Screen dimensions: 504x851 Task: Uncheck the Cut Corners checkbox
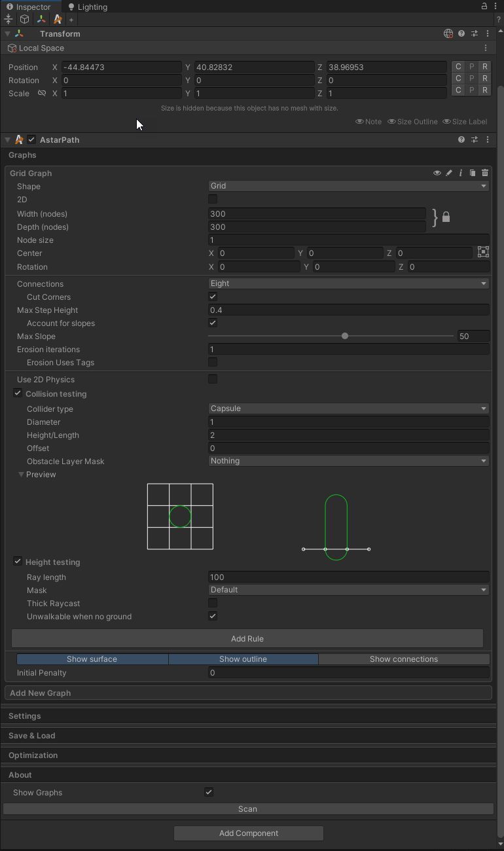coord(213,297)
